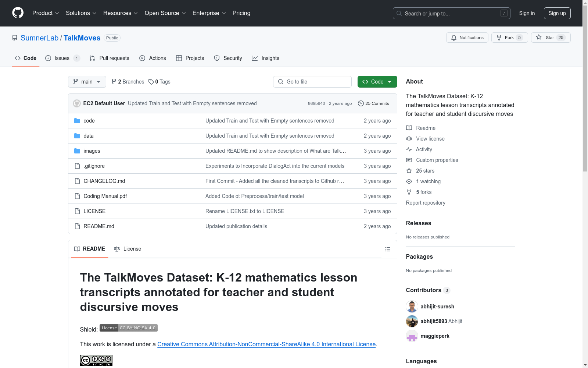Click the Sign up button

(x=557, y=13)
